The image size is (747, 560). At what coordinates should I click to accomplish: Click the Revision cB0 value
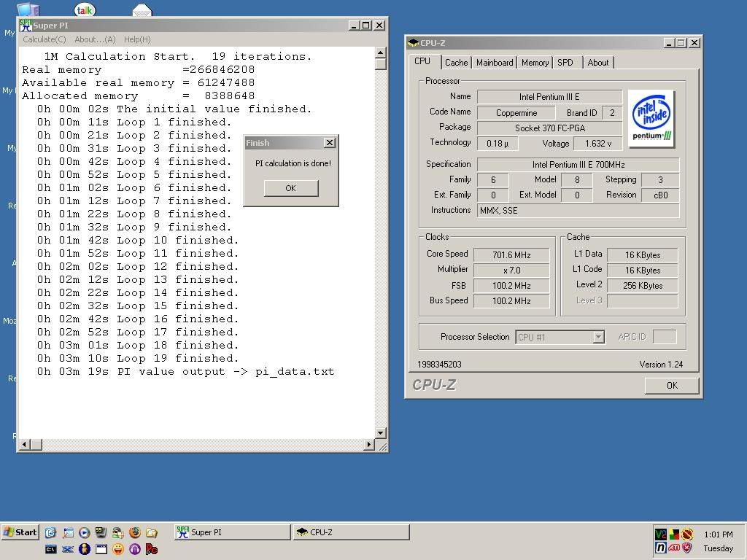tap(660, 195)
